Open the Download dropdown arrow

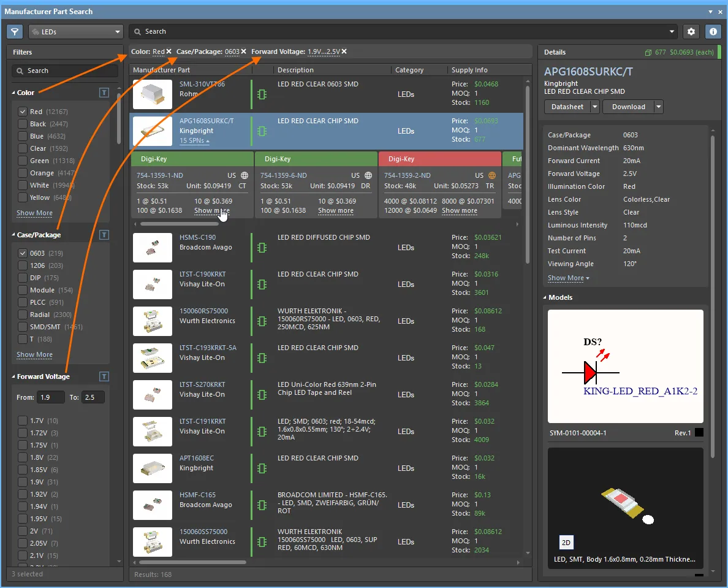658,107
